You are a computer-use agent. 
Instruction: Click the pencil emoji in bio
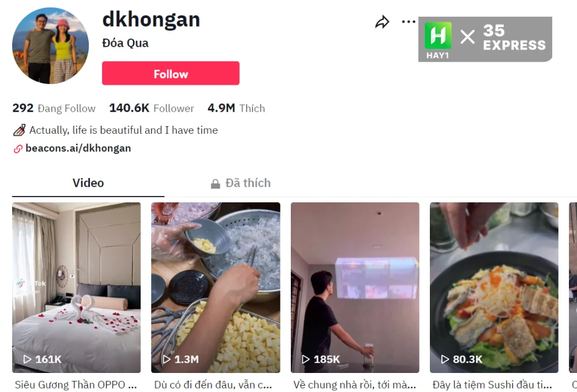coord(20,130)
